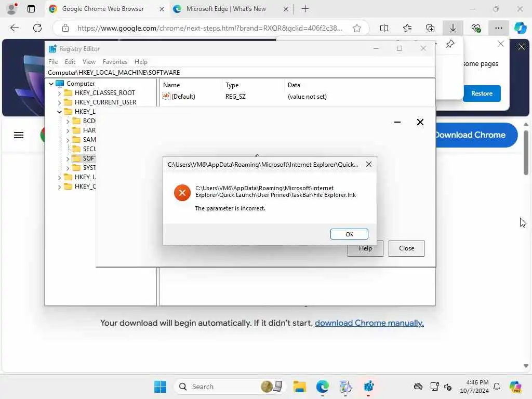Click the '(value not set)' data cell
Image resolution: width=532 pixels, height=399 pixels.
coord(307,97)
